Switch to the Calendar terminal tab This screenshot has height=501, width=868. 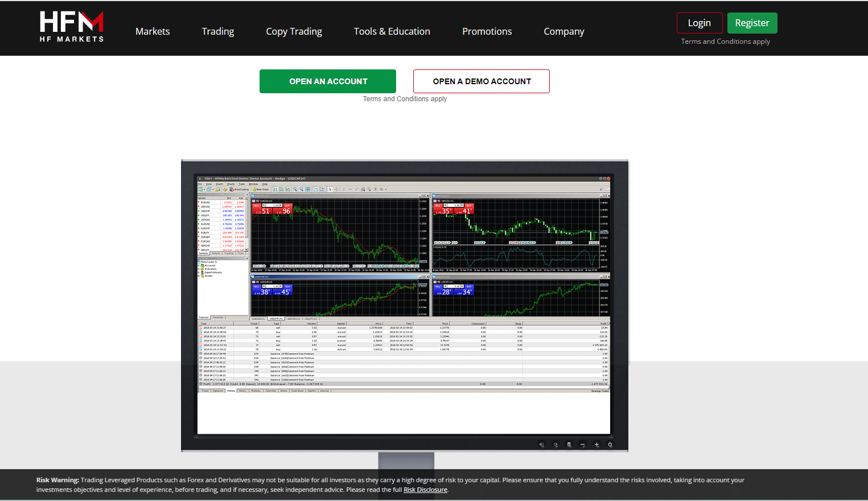(271, 391)
